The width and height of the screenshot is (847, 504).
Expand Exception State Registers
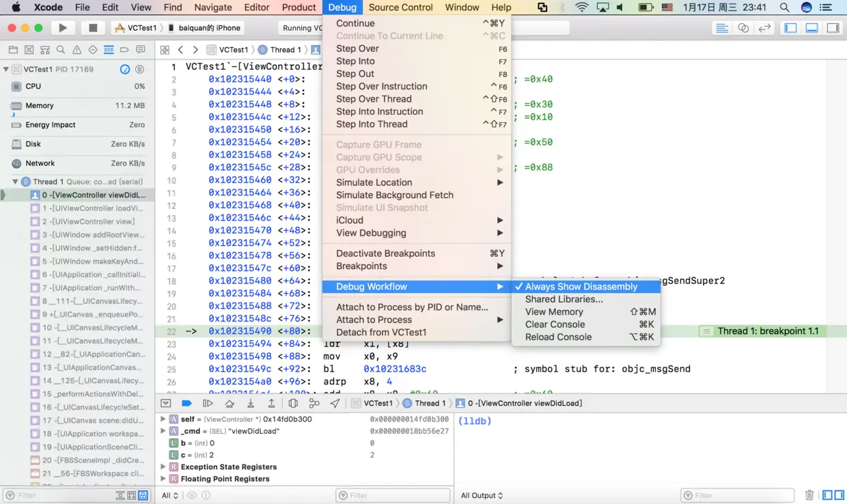pos(163,467)
